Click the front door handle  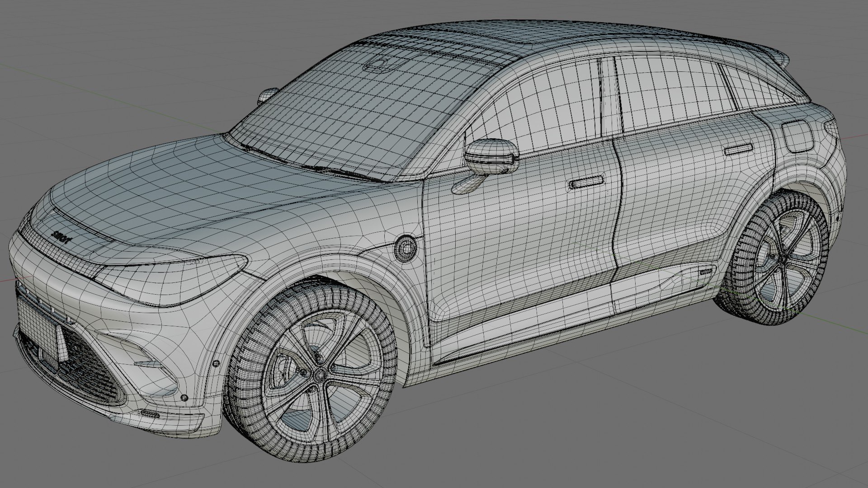click(x=586, y=183)
